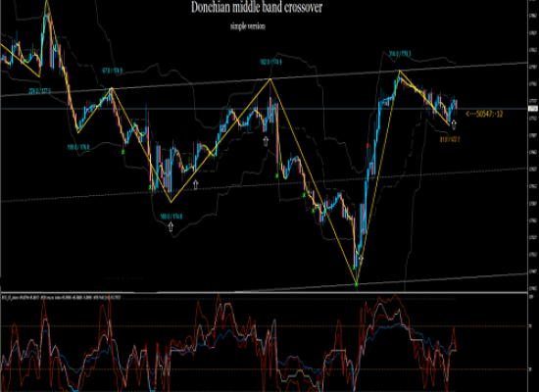Select the horizontal current price line across the chart

tap(264, 109)
